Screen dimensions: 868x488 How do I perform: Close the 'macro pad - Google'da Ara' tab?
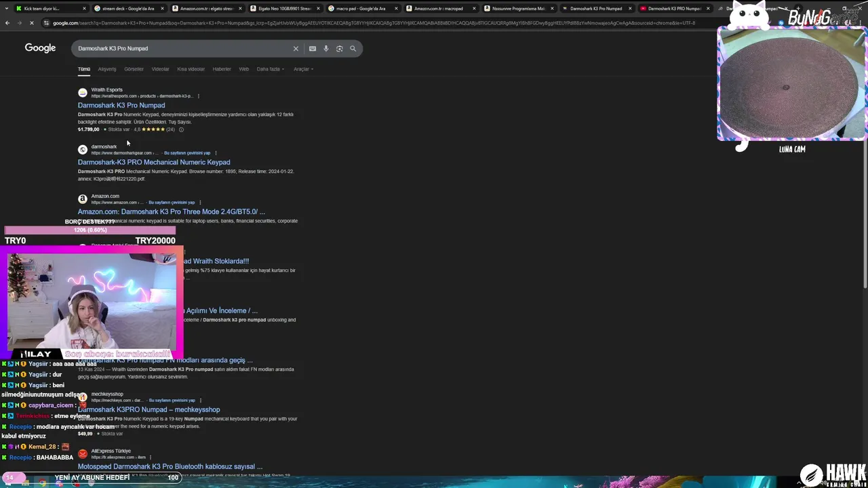click(397, 9)
